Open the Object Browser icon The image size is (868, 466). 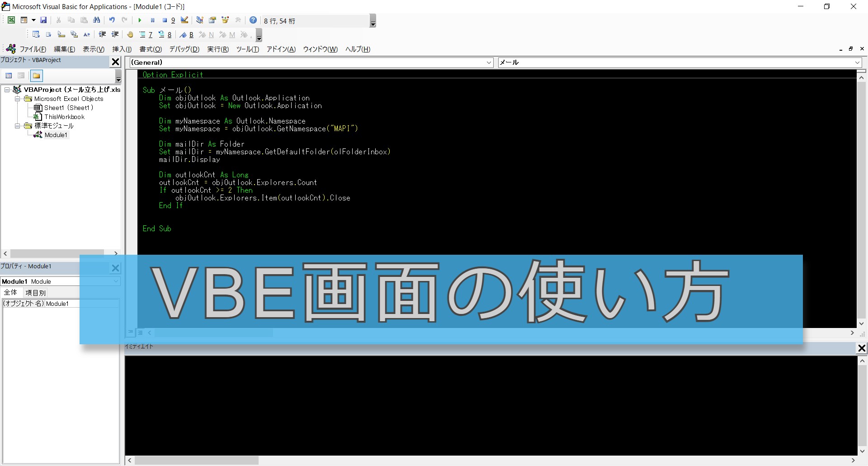click(225, 20)
